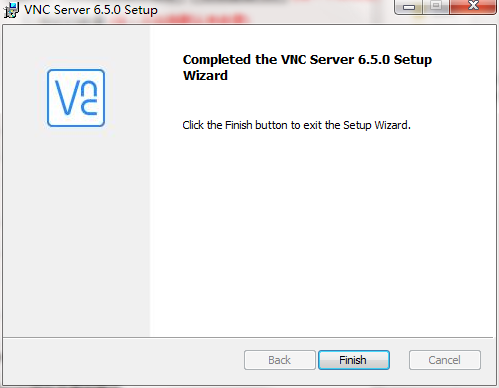Close the VNC Server 6.5.0 Setup window
Screen dimensions: 499x388
coord(473,6)
